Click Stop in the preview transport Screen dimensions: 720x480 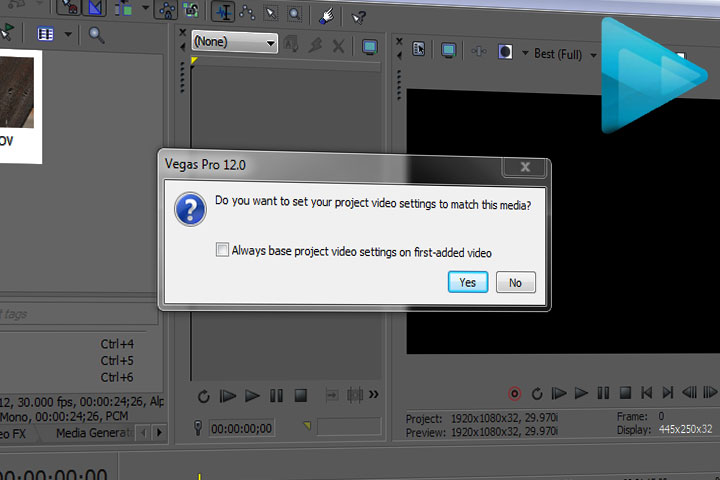tap(625, 393)
